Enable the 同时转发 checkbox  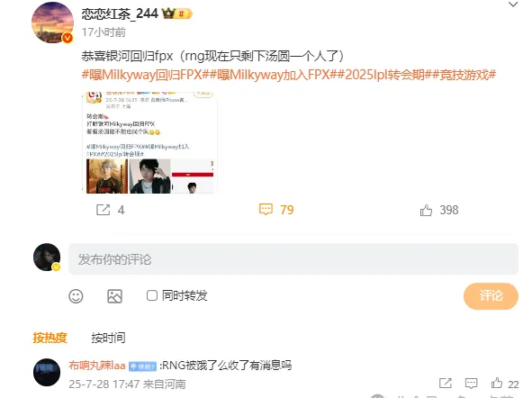[x=151, y=295]
